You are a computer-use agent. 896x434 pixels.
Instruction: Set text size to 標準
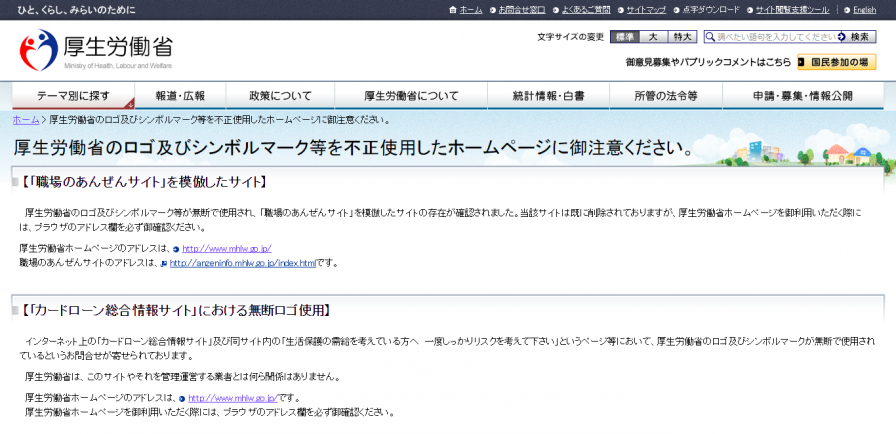click(x=625, y=37)
